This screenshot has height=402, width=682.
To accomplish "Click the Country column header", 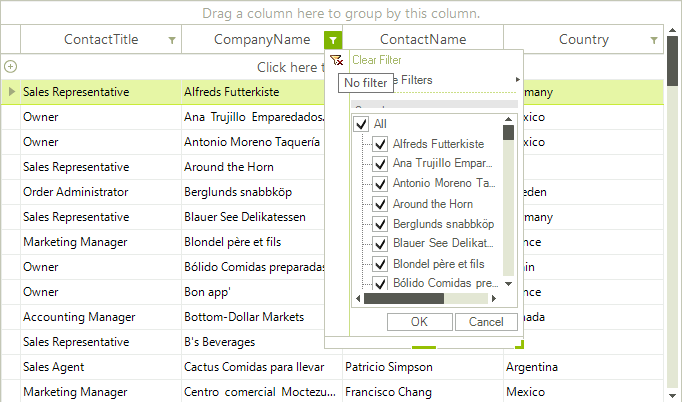I will [x=584, y=40].
